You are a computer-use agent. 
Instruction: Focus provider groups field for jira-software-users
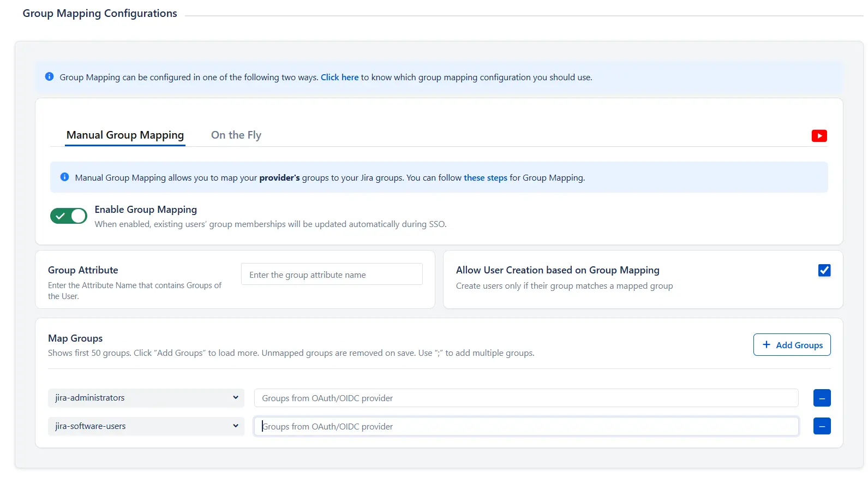click(x=526, y=426)
